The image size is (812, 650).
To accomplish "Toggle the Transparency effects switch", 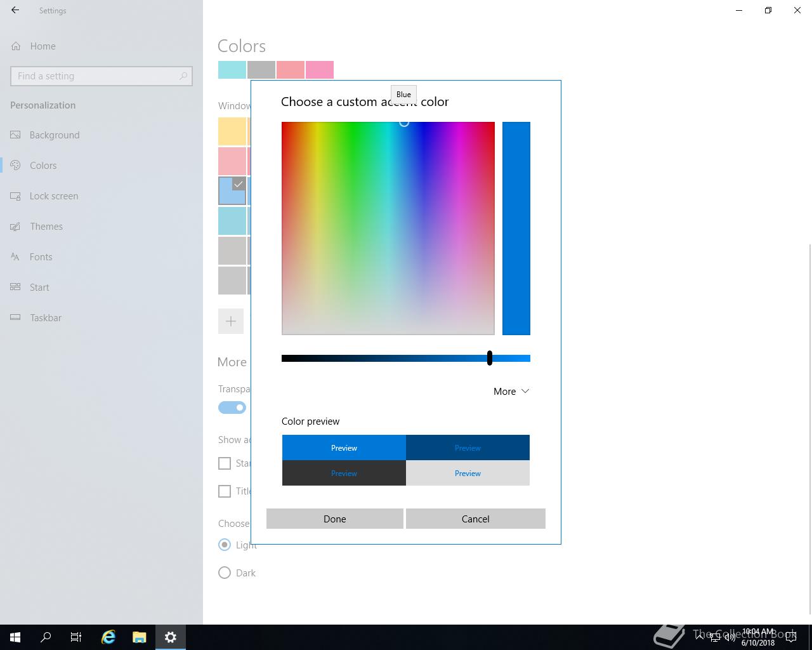I will [x=232, y=408].
